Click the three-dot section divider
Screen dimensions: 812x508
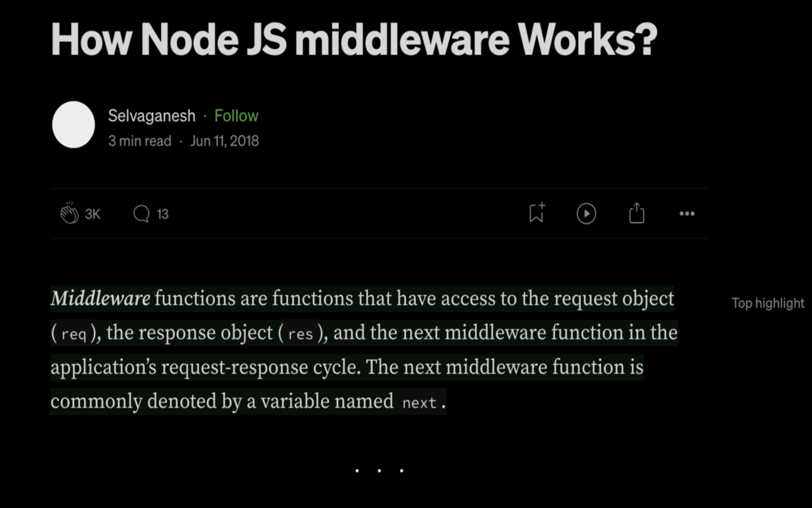pyautogui.click(x=379, y=470)
